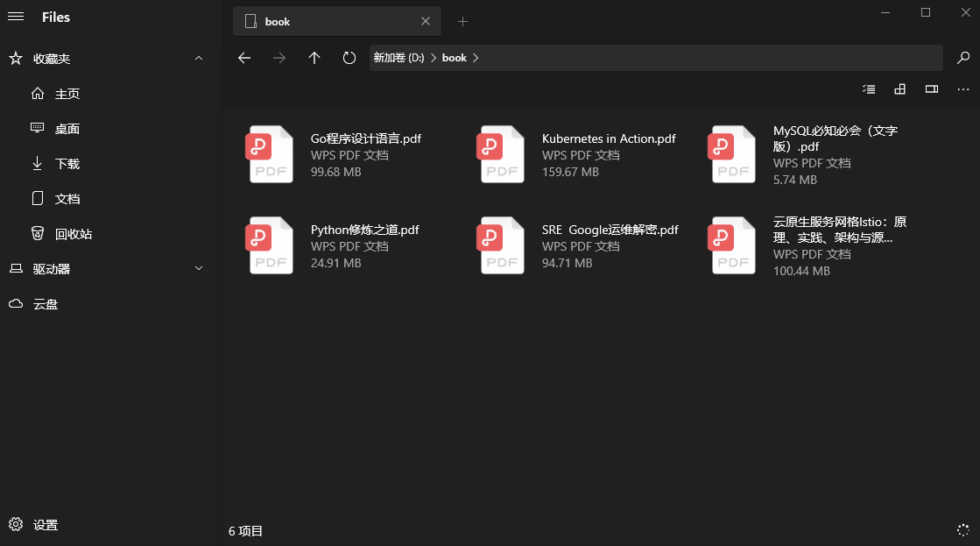Click the 驱动器 drive icon
This screenshot has height=546, width=980.
(x=16, y=268)
